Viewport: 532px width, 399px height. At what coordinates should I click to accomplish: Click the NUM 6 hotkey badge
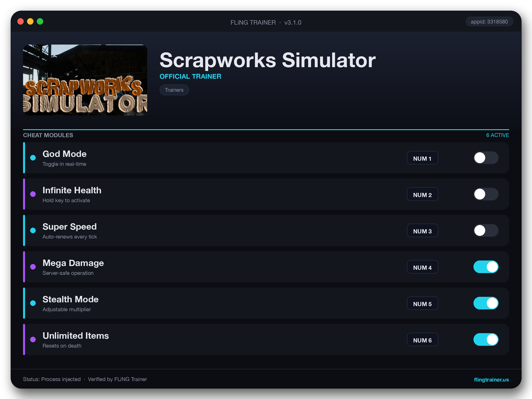(x=422, y=339)
